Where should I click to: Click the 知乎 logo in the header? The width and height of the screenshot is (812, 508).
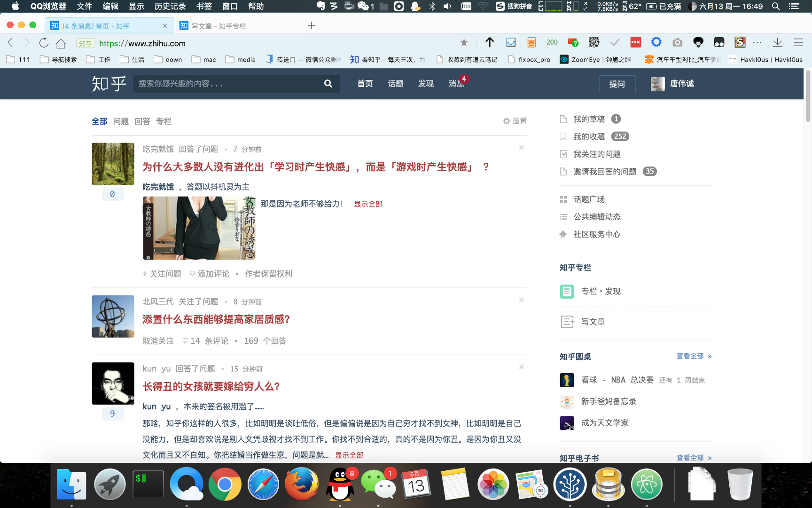(109, 84)
